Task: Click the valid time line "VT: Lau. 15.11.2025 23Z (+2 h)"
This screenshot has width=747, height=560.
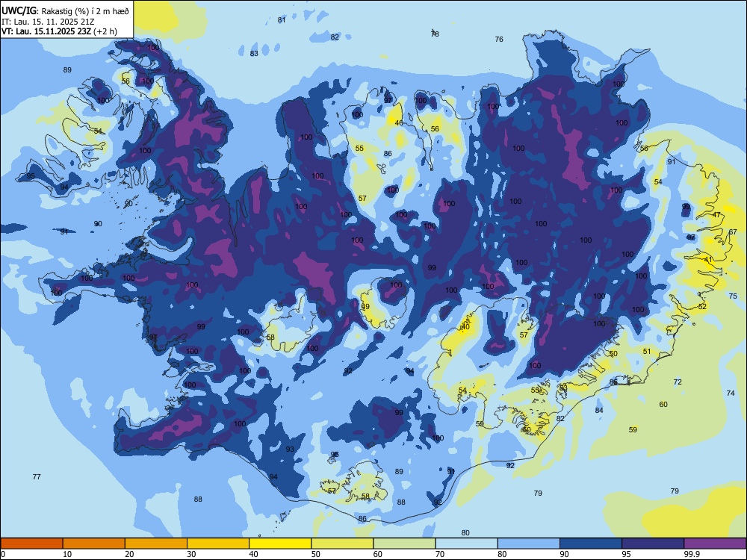Action: [x=59, y=32]
